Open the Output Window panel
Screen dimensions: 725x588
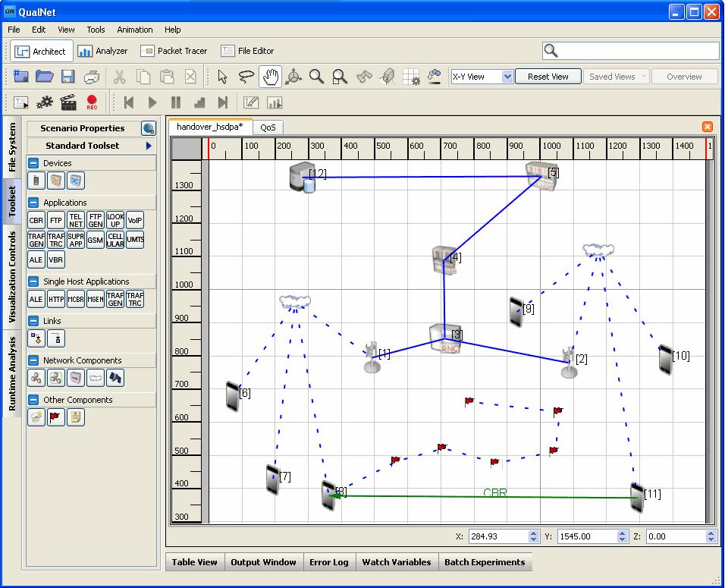click(264, 562)
